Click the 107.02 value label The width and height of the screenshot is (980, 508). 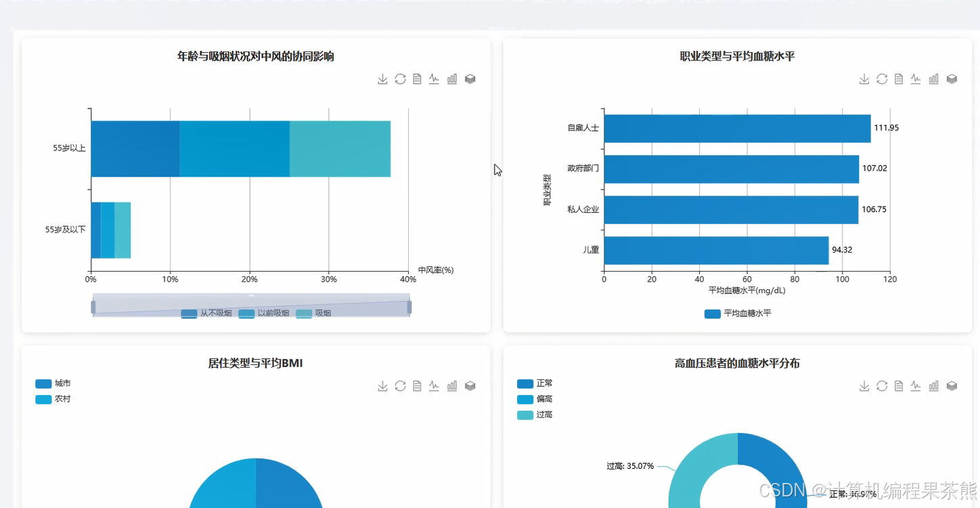click(874, 169)
